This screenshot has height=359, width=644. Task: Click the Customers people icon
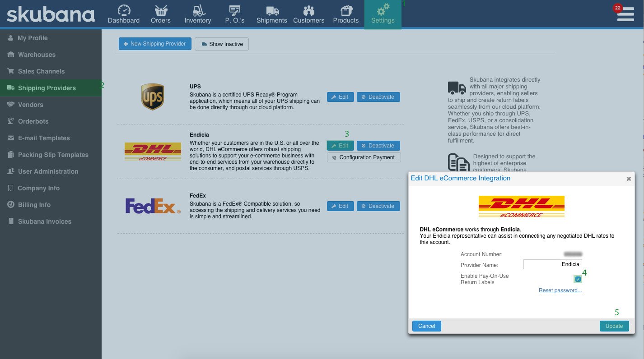[308, 10]
